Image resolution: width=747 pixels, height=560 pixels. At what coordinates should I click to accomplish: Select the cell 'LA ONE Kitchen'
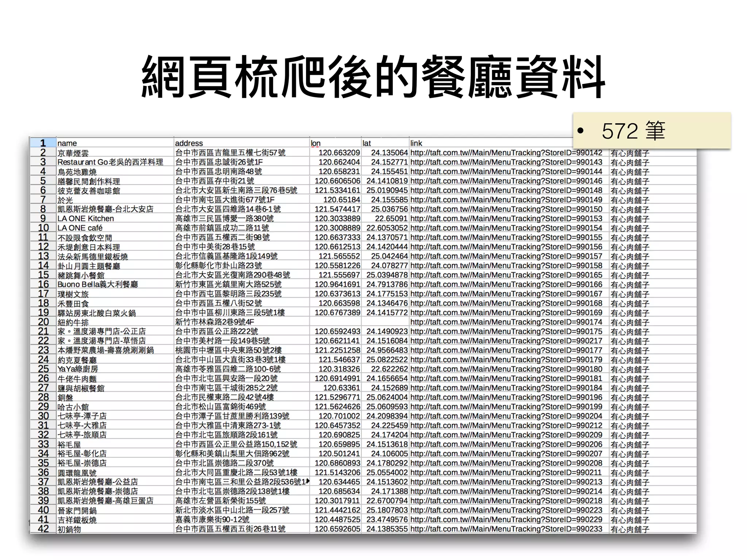click(x=86, y=218)
